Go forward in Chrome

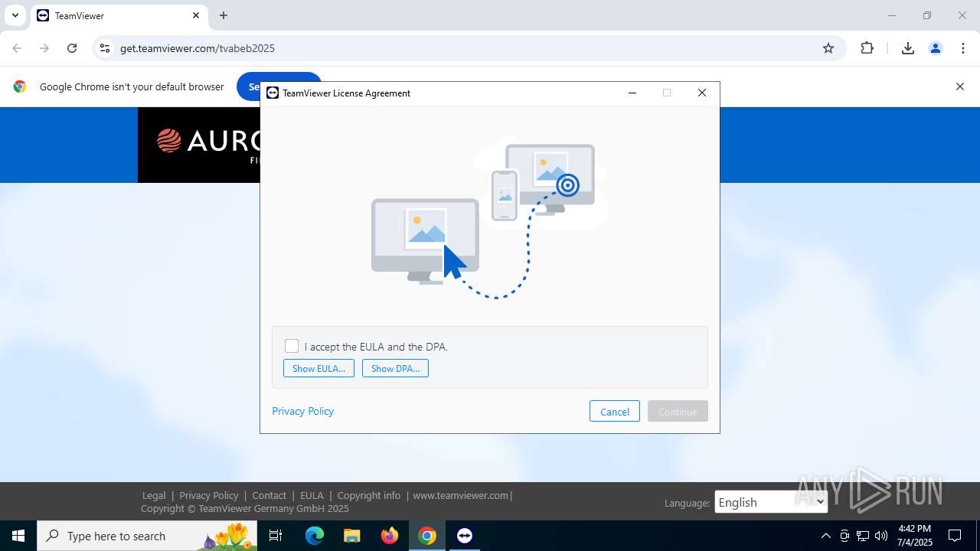(x=44, y=48)
